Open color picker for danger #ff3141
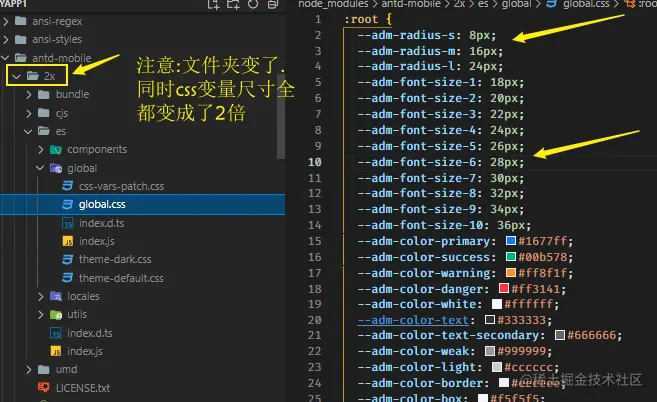Viewport: 657px width, 402px height. (x=504, y=288)
